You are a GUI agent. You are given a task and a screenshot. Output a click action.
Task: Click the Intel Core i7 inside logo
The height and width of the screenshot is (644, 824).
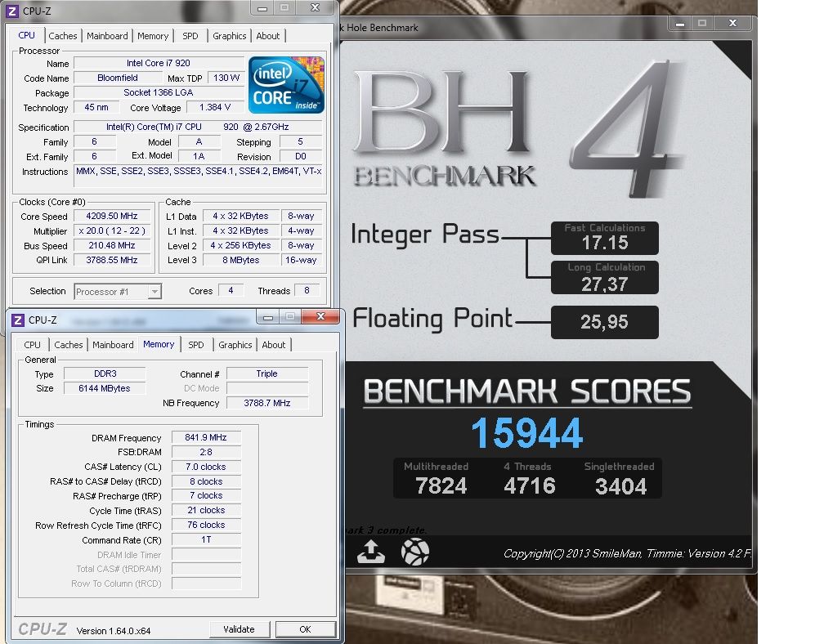pos(286,85)
